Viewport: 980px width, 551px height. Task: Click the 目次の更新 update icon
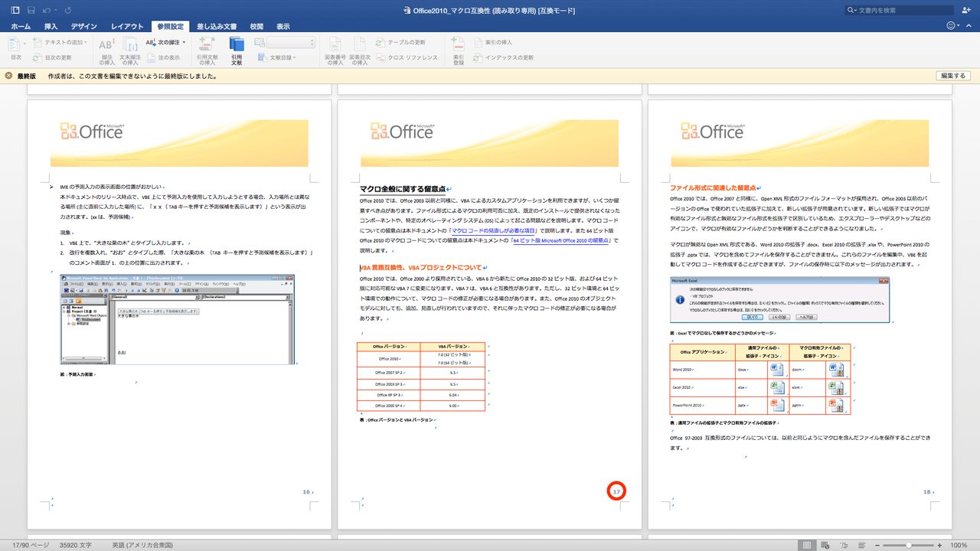[x=39, y=57]
